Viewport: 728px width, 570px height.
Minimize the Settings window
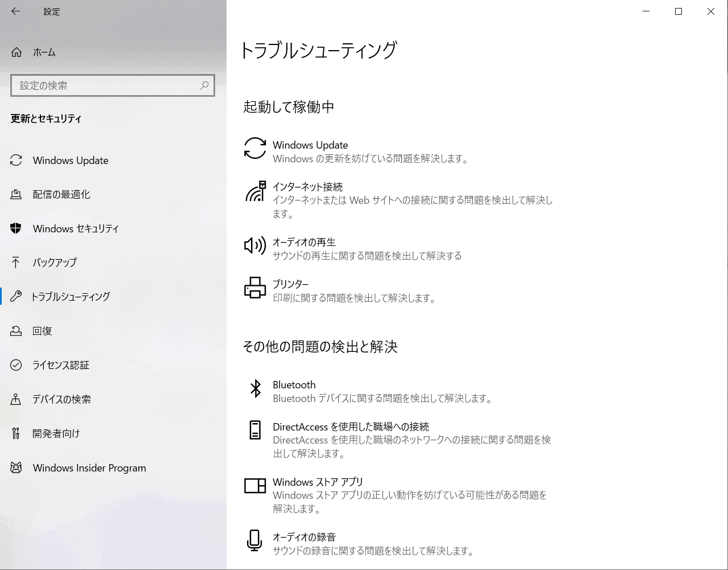click(646, 11)
